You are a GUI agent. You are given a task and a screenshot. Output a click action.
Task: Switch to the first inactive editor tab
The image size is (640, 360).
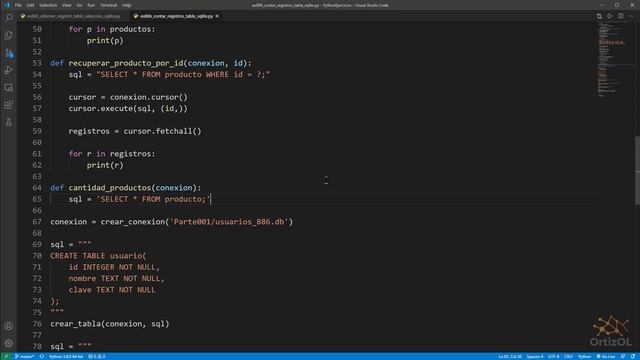click(73, 16)
